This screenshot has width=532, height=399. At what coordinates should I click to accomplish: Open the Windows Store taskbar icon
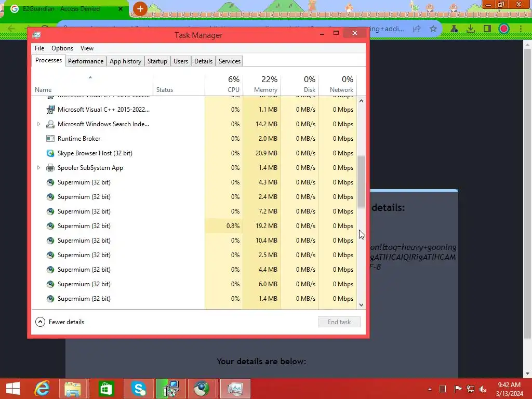105,389
